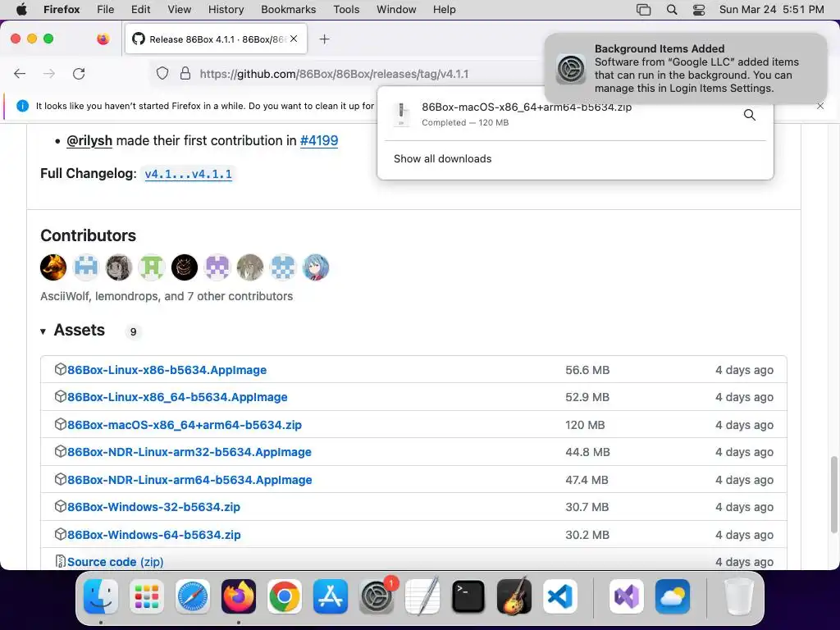Reload the page with the refresh icon

click(x=79, y=74)
